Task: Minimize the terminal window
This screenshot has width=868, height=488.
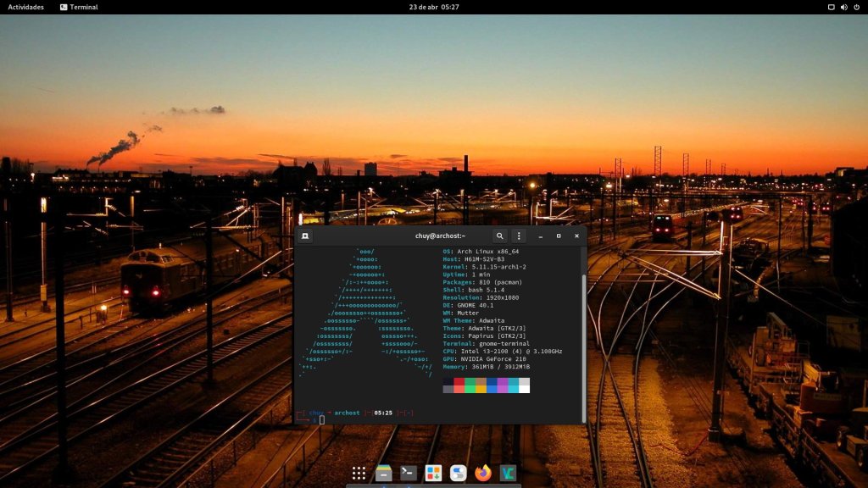Action: [x=540, y=236]
